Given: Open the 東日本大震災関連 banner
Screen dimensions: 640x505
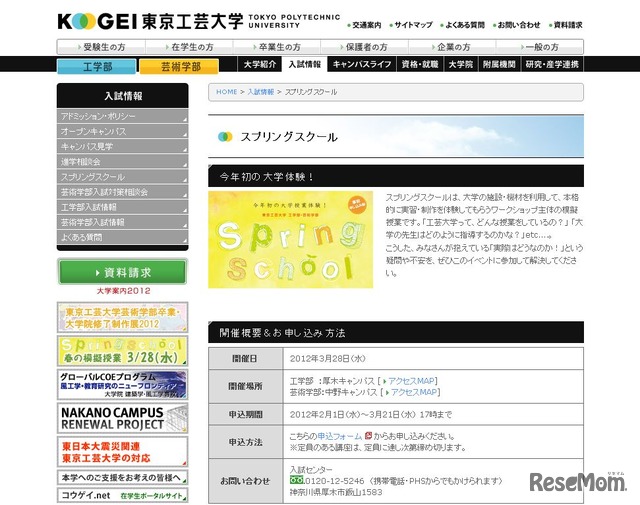Looking at the screenshot, I should click(122, 452).
